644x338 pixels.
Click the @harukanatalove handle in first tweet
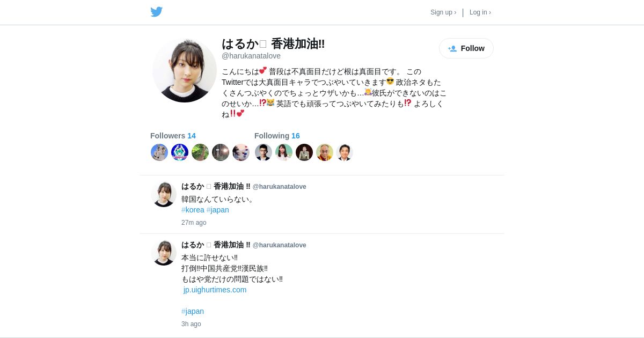280,187
